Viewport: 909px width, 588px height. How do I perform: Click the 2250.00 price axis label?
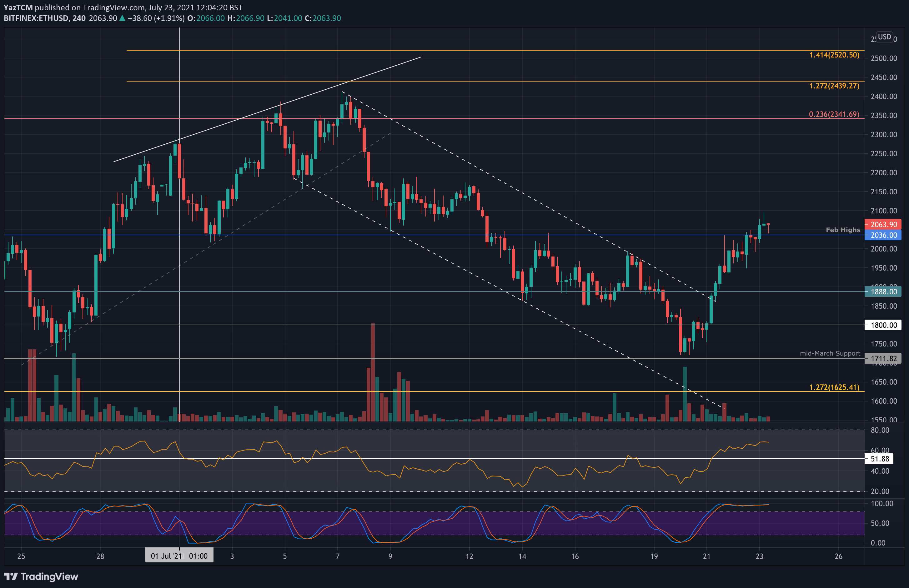[x=884, y=153]
